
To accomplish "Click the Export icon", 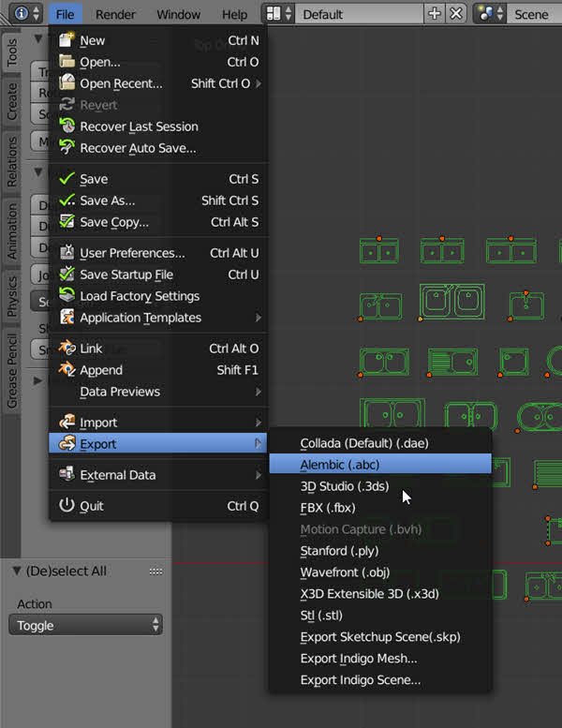I will [67, 443].
